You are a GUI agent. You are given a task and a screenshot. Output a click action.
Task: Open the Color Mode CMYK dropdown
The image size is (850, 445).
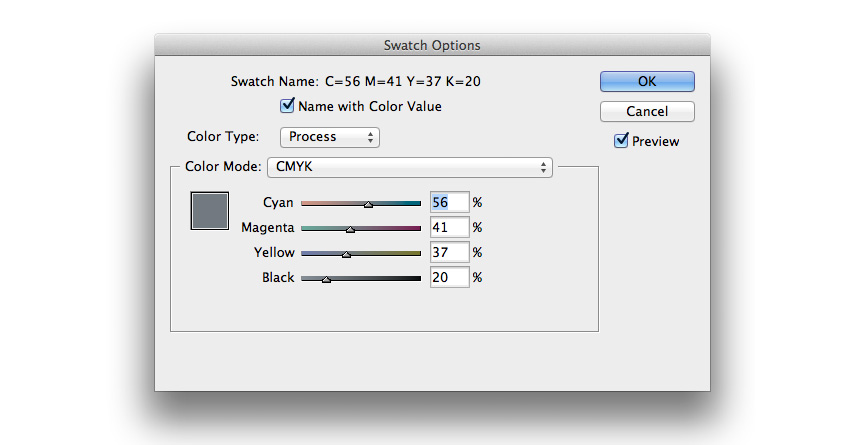tap(410, 167)
